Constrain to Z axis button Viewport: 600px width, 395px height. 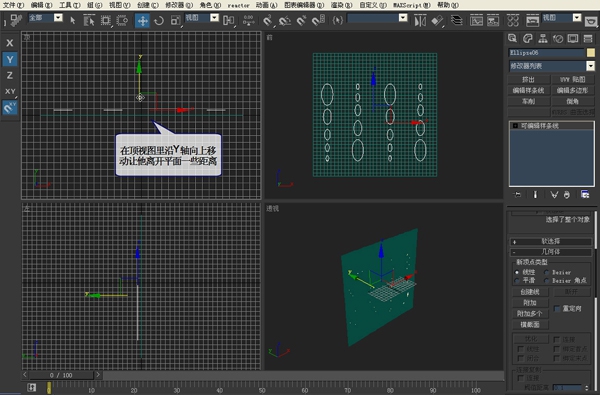10,75
